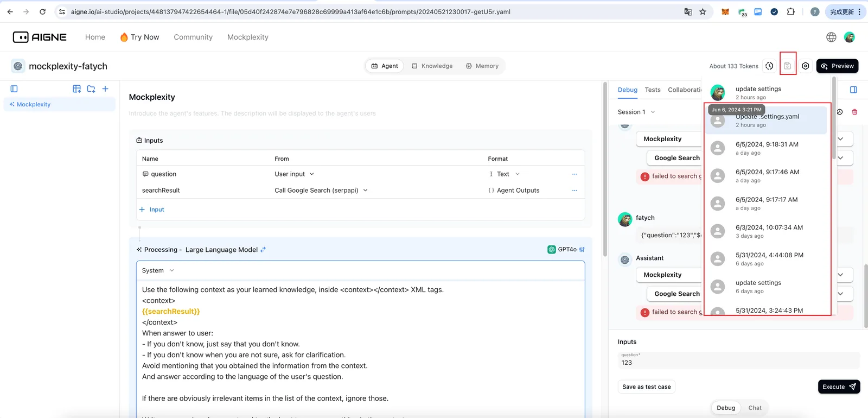The height and width of the screenshot is (418, 868).
Task: Add a new Input row
Action: [x=151, y=210]
